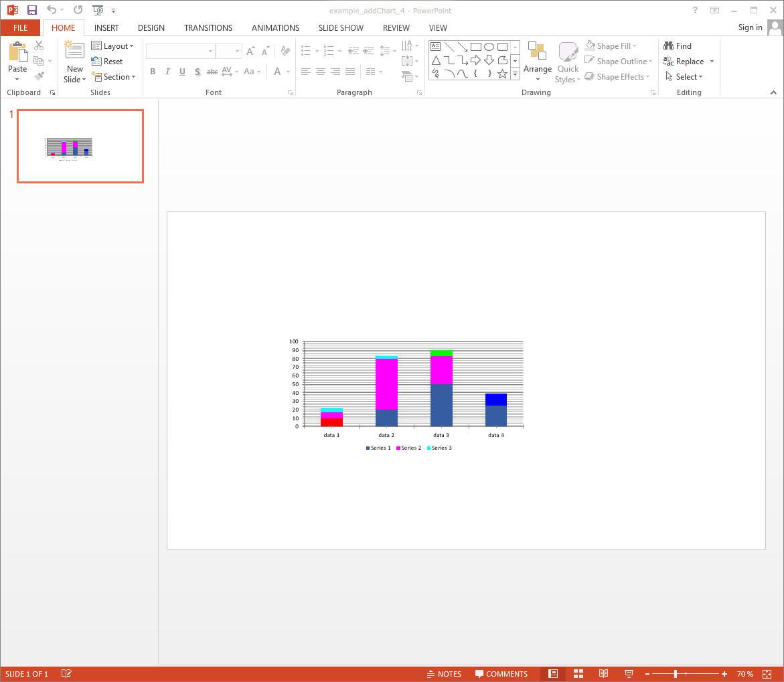Expand the Shape Fill dropdown
784x682 pixels.
click(x=611, y=46)
